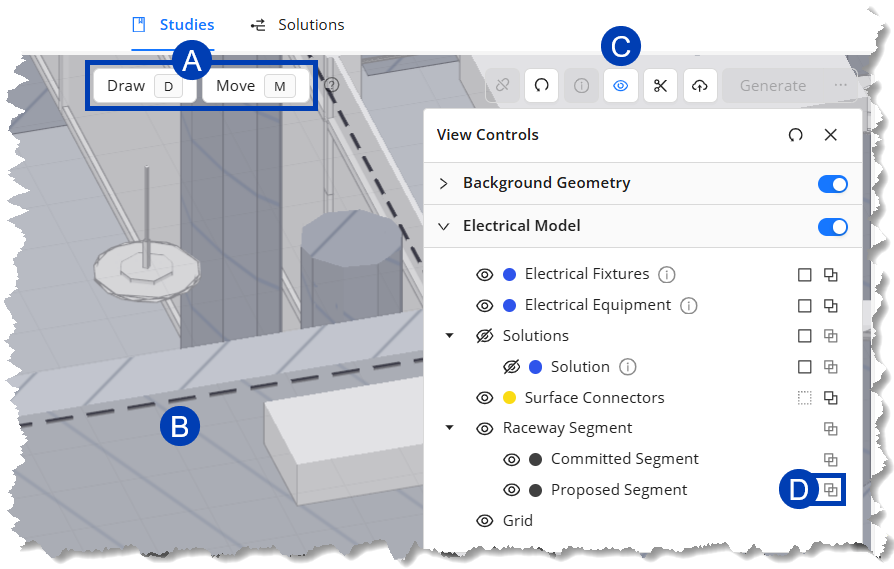
Task: Click the Surface Connectors yellow color dot
Action: (510, 397)
